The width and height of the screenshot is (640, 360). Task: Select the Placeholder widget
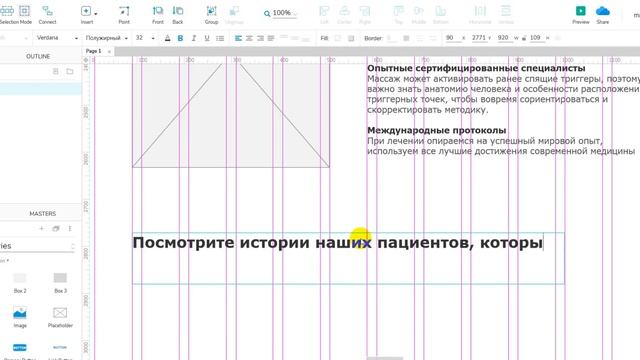[60, 317]
